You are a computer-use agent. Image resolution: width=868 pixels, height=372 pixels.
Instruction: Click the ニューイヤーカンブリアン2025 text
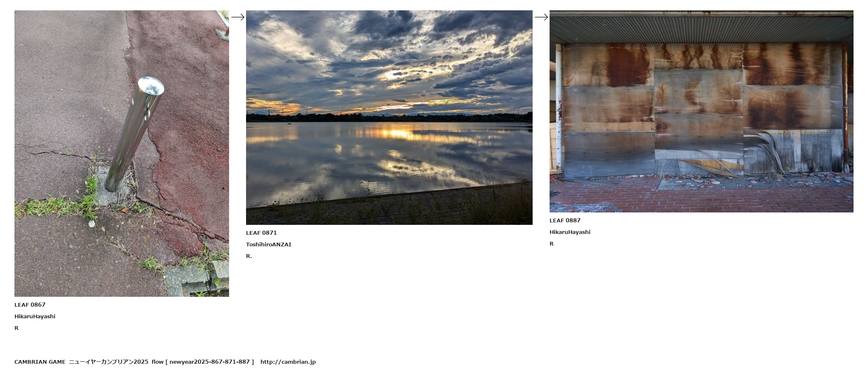(x=109, y=362)
